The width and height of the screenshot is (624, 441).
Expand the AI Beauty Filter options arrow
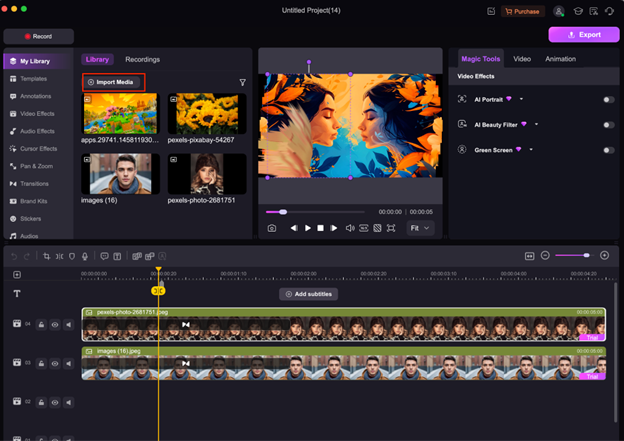pyautogui.click(x=536, y=125)
